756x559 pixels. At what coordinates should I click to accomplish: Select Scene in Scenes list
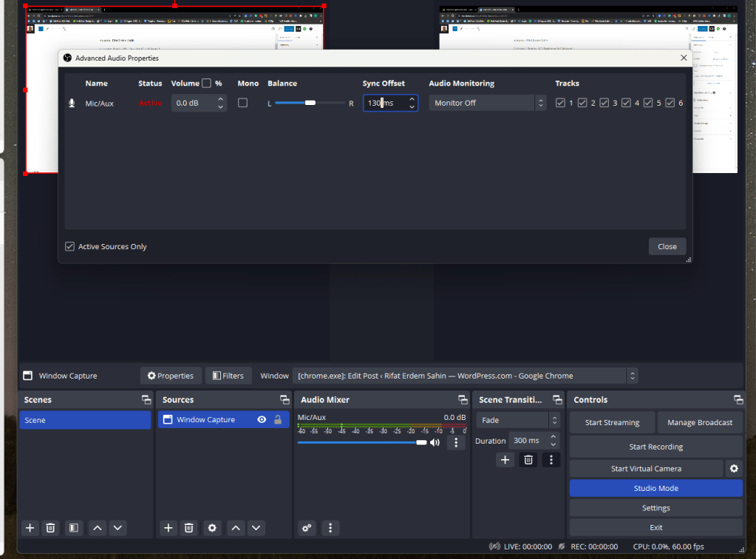[85, 420]
